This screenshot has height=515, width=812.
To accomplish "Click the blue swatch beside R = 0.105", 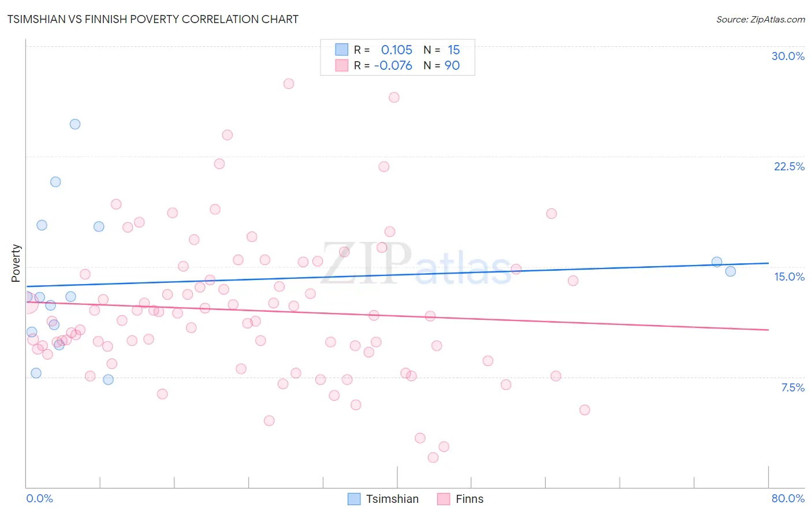I will click(x=342, y=50).
